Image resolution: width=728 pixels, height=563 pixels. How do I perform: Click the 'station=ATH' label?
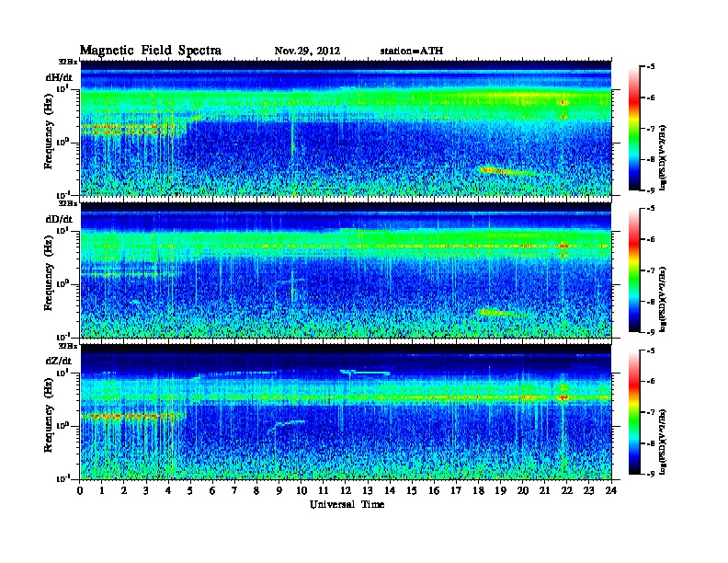click(412, 52)
